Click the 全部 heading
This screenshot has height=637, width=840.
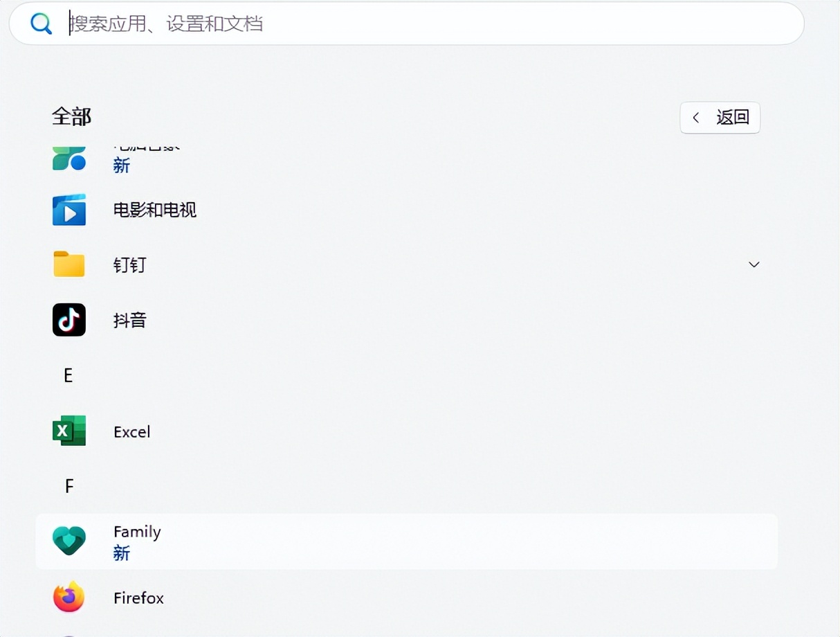click(71, 117)
